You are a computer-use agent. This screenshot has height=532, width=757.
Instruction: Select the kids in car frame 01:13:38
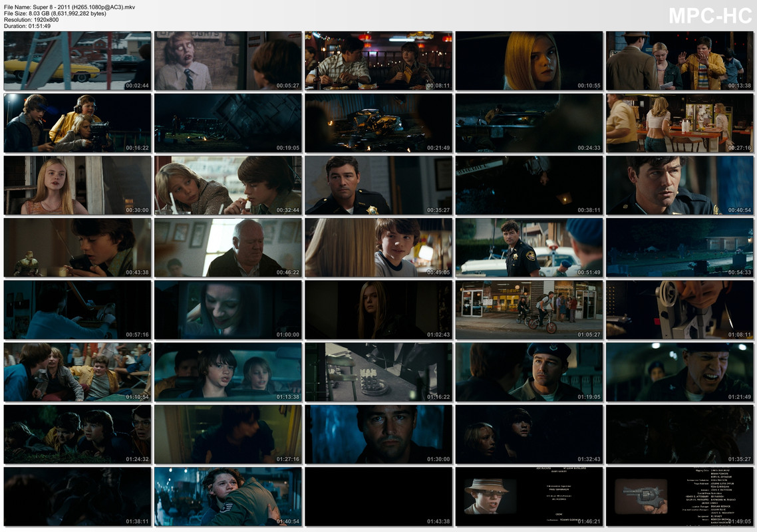[228, 372]
